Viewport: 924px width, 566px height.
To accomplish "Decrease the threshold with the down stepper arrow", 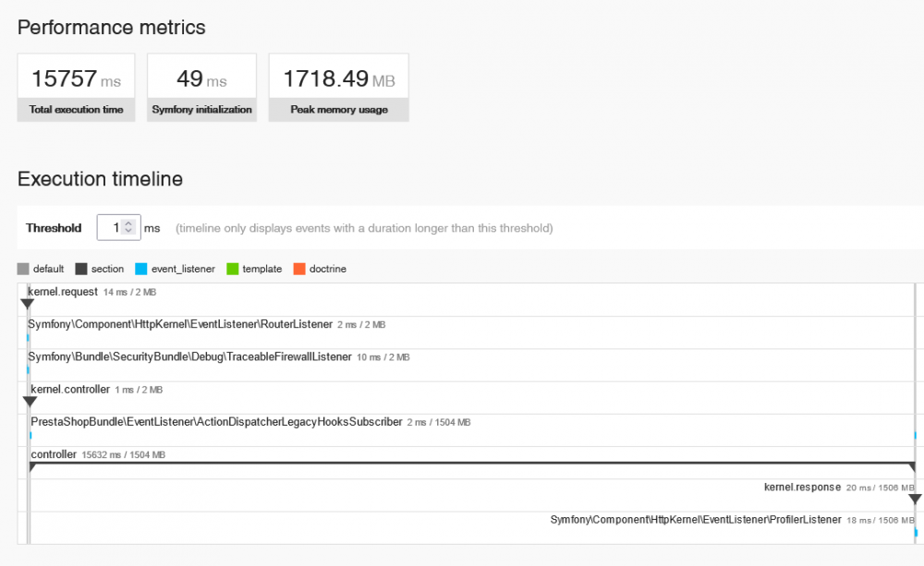I will (x=130, y=232).
